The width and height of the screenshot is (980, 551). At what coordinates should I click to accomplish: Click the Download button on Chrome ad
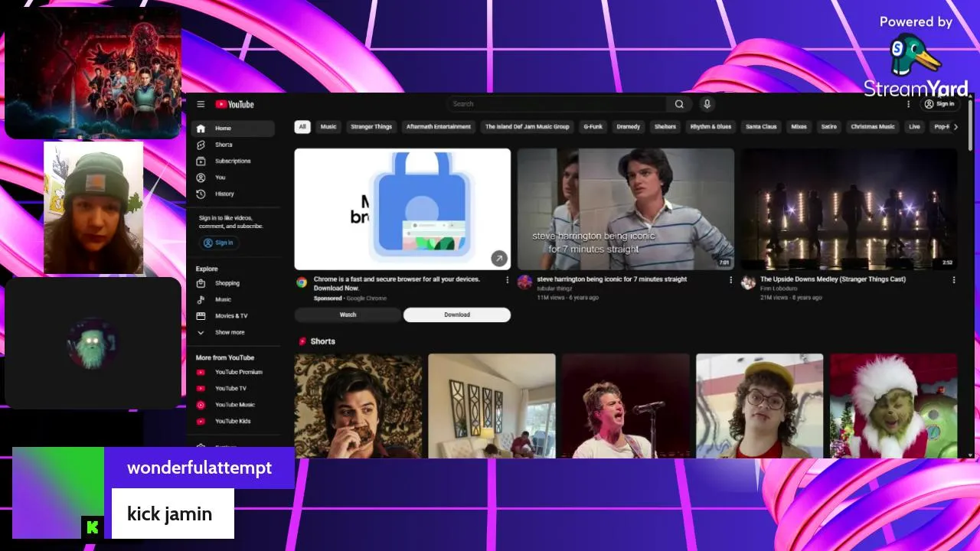[x=457, y=315]
